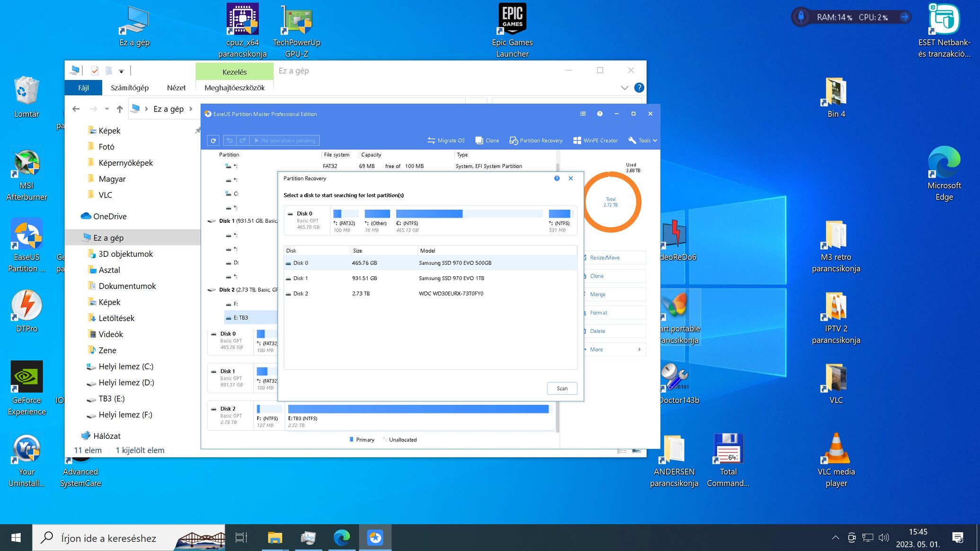
Task: Open Migrate OS tool
Action: pyautogui.click(x=446, y=140)
